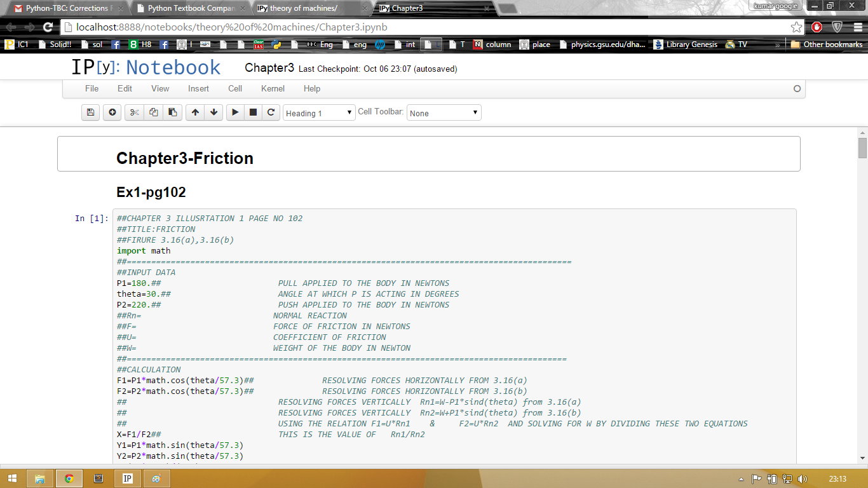Expand the Cell Toolbar None dropdown
Image resolution: width=868 pixels, height=488 pixels.
coord(444,113)
